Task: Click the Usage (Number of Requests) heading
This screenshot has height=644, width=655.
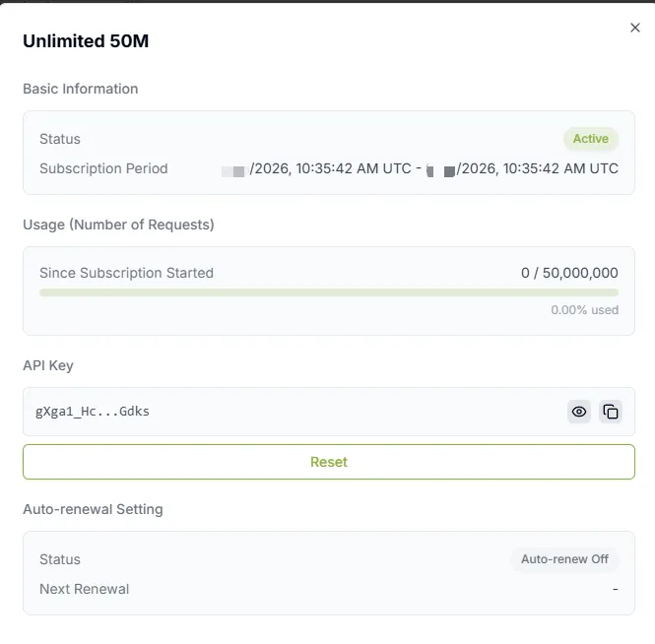Action: 118,225
